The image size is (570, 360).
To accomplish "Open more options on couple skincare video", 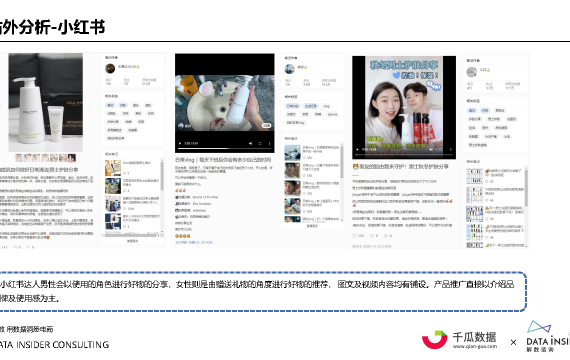I will 450,149.
